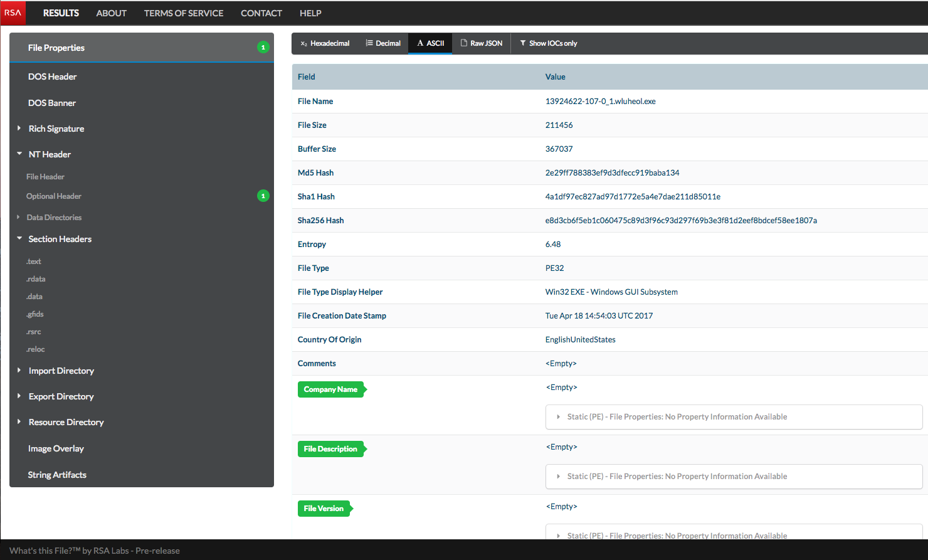Switch view to Decimal mode
Viewport: 928px width, 560px height.
383,43
